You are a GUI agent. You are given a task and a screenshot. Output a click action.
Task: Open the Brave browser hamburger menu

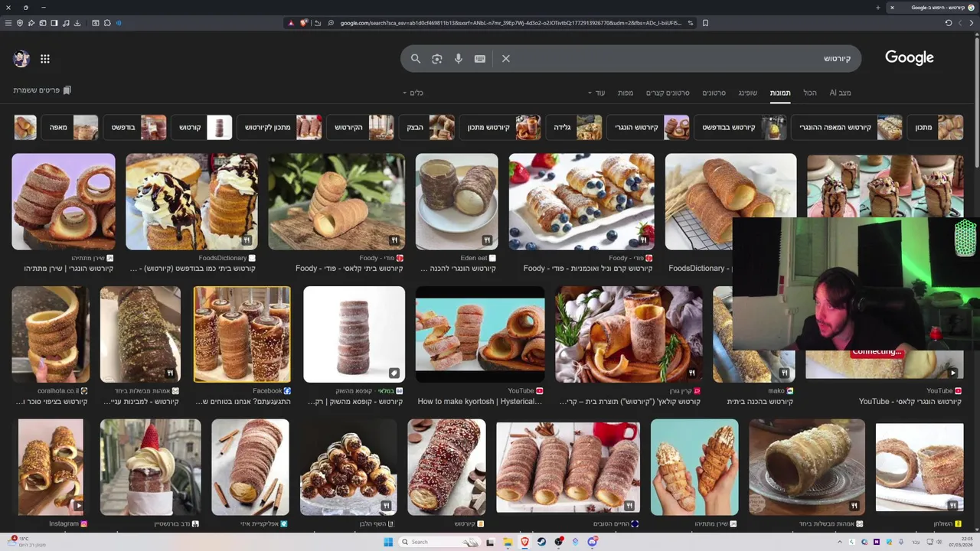(8, 23)
